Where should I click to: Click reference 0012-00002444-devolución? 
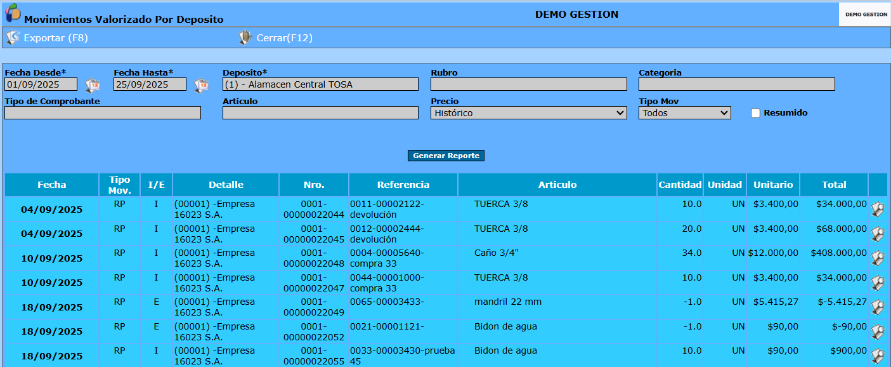point(387,233)
